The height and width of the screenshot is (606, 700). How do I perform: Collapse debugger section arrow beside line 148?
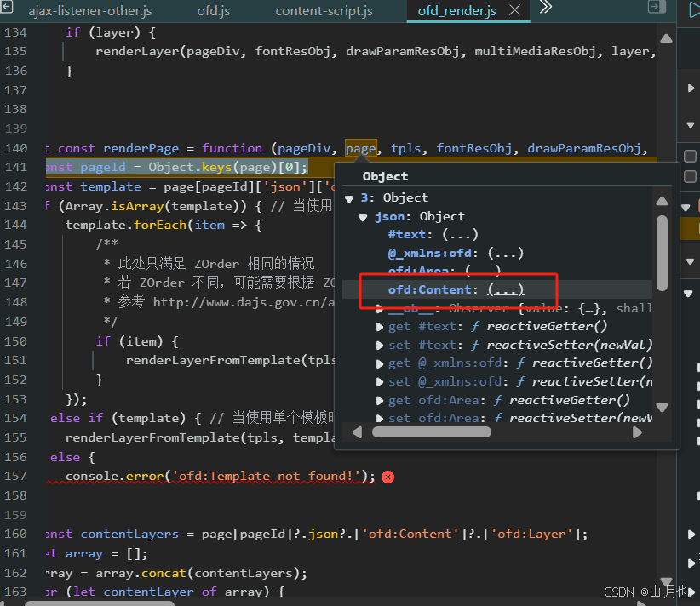click(688, 294)
